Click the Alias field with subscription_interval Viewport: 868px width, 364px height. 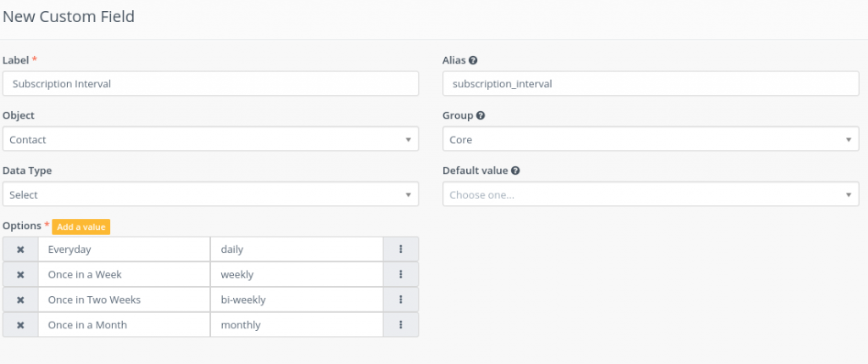651,84
